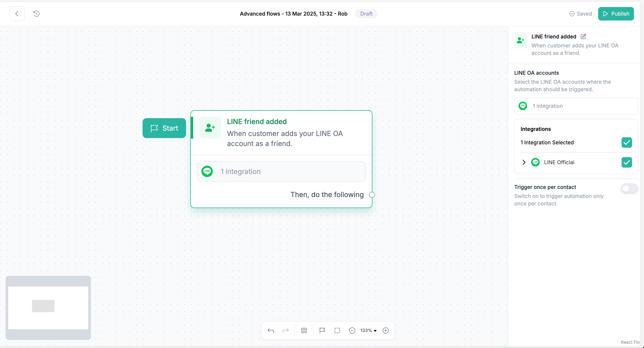Zoom in with the plus icon
This screenshot has width=644, height=348.
click(x=385, y=330)
